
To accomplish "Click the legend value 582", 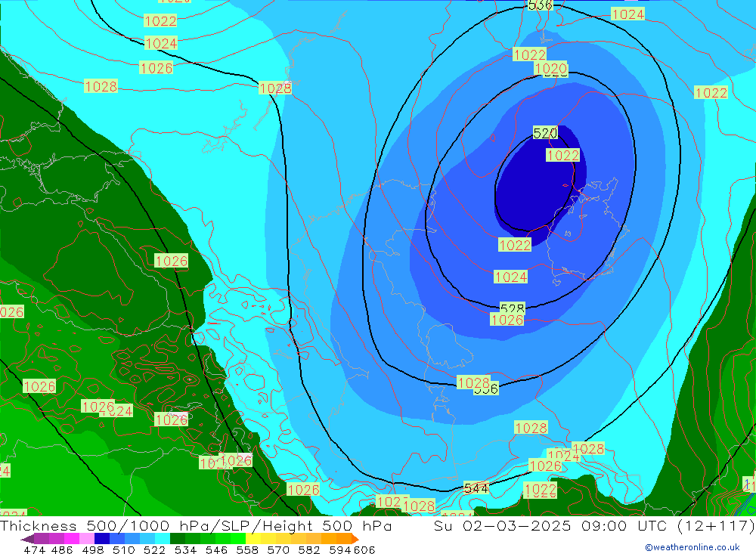I will tap(309, 549).
